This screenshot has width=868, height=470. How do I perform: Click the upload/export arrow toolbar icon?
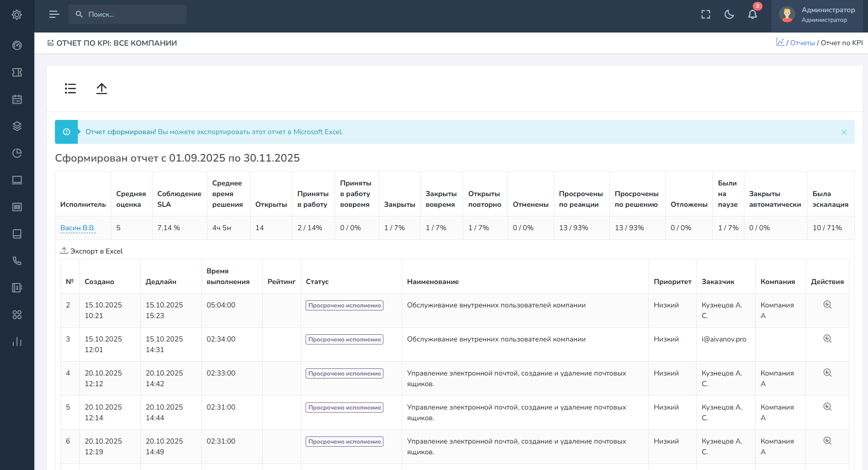point(102,88)
